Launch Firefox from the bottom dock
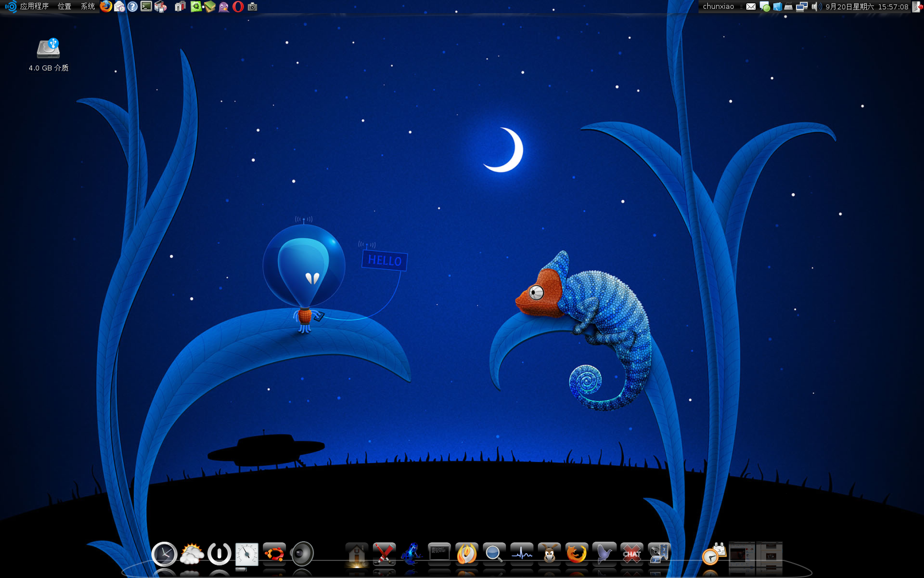 [x=576, y=554]
